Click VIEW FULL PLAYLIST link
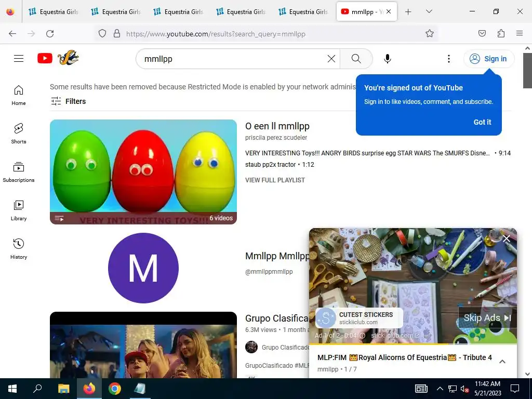This screenshot has height=399, width=532. pos(275,180)
